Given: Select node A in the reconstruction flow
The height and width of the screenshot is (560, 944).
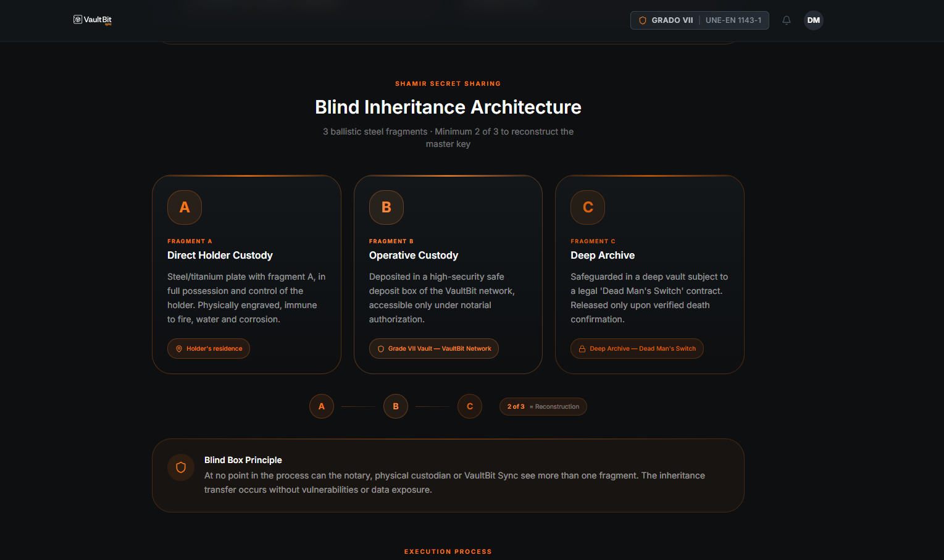Looking at the screenshot, I should click(321, 406).
